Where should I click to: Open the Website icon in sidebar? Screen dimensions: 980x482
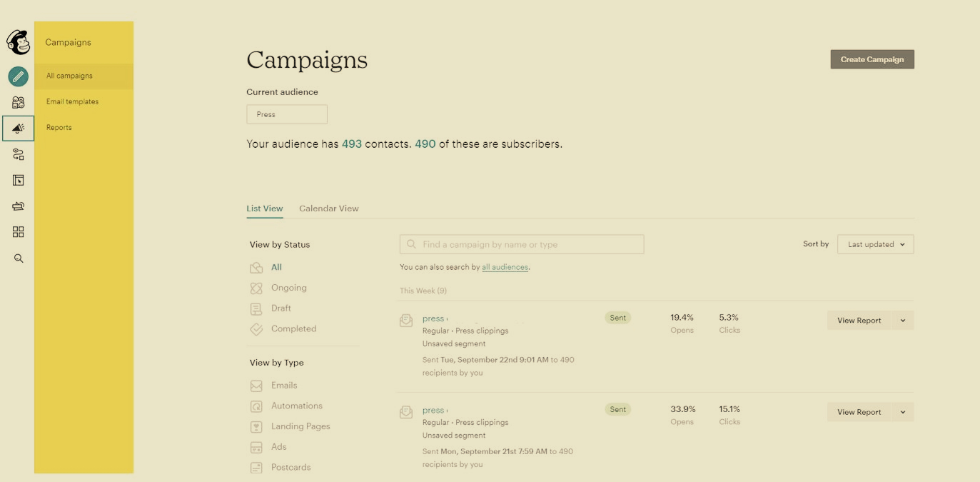(19, 181)
